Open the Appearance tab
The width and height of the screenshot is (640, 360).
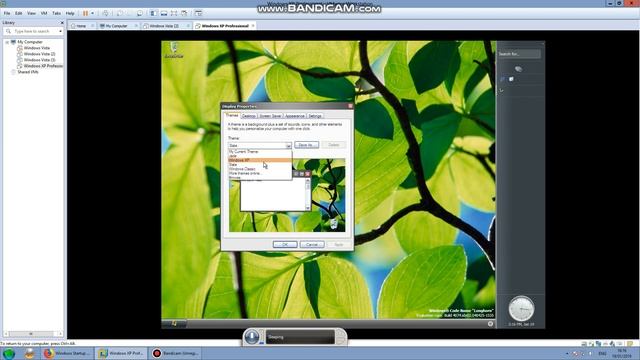coord(295,116)
